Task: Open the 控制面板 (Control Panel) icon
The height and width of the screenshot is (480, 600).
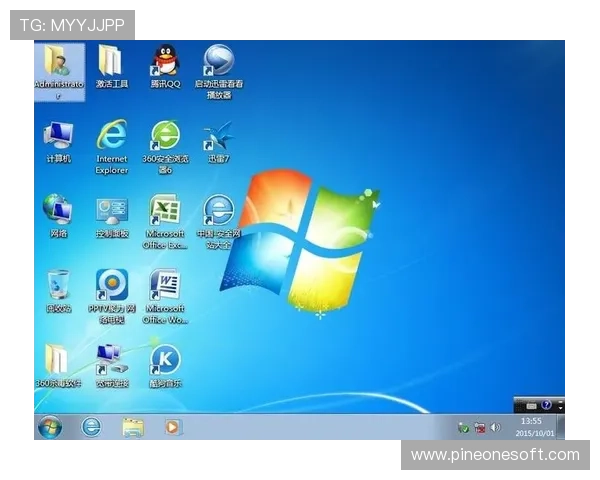Action: pos(112,217)
